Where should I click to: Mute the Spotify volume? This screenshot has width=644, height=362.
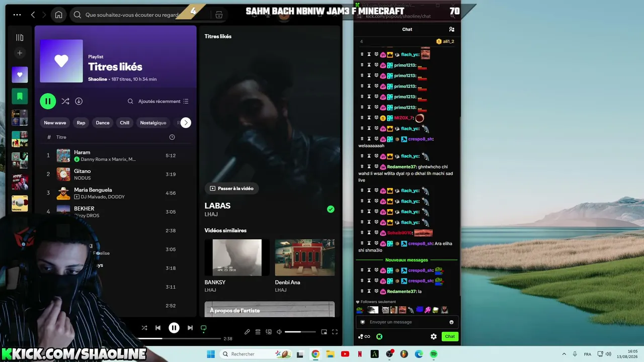point(279,332)
